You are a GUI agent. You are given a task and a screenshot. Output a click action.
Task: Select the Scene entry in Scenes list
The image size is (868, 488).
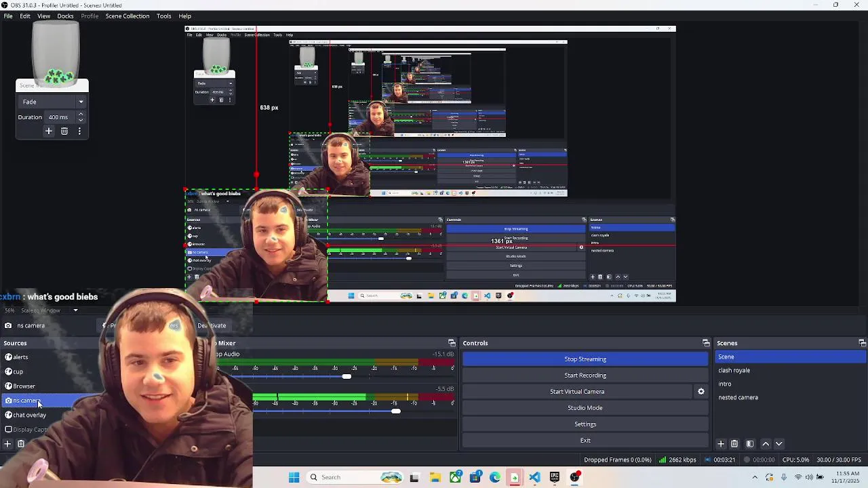click(791, 357)
